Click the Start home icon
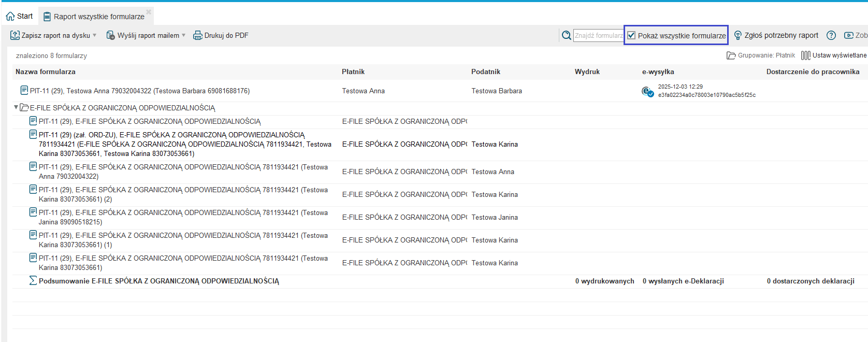Screen dimensions: 868x342 10,17
